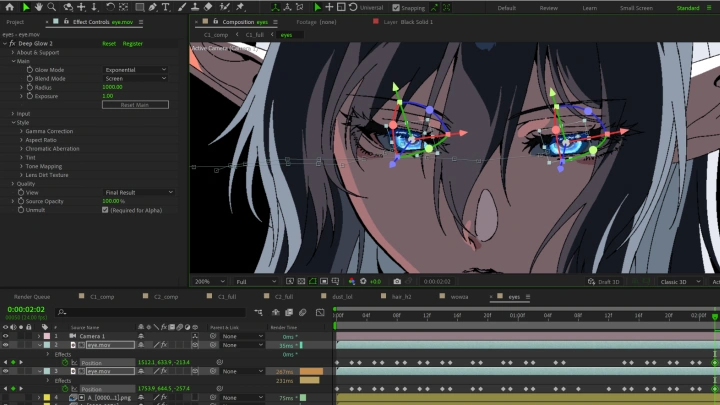The height and width of the screenshot is (405, 720).
Task: Hide layer 2 eye.mov
Action: tap(6, 345)
